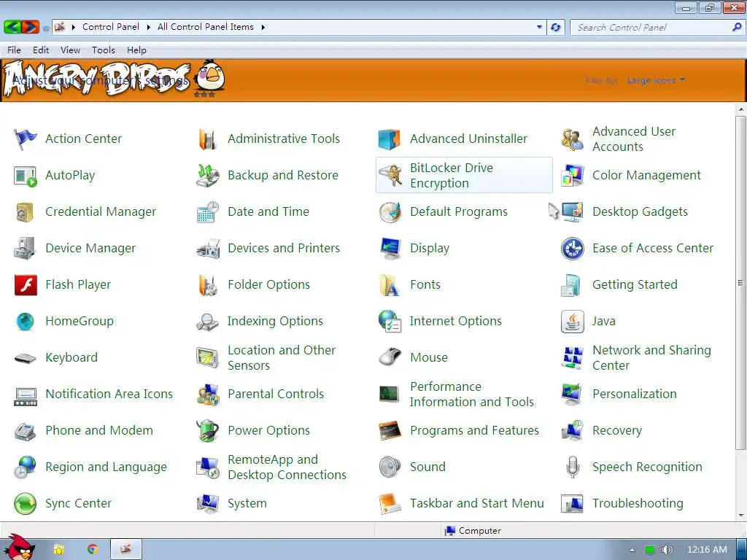This screenshot has height=560, width=747.
Task: Open the Keyboard icon
Action: [x=25, y=357]
